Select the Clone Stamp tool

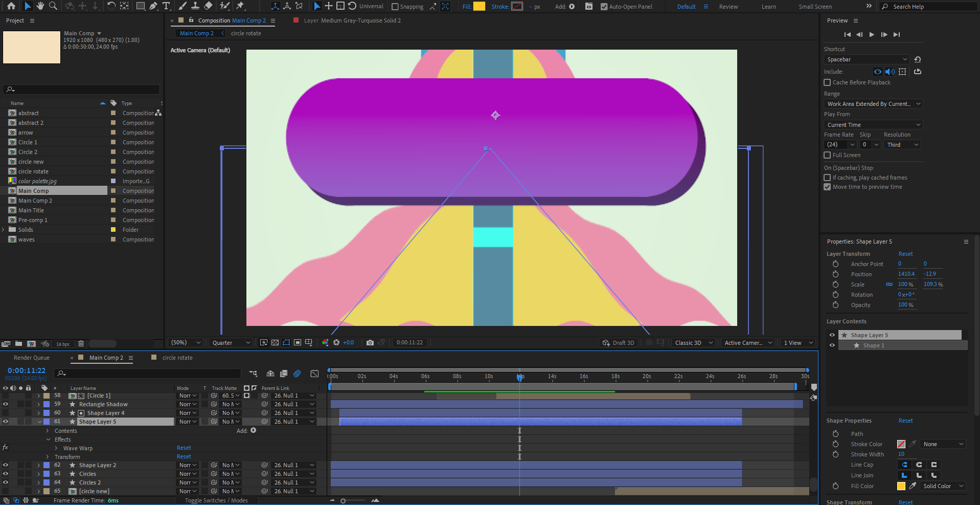click(x=195, y=6)
